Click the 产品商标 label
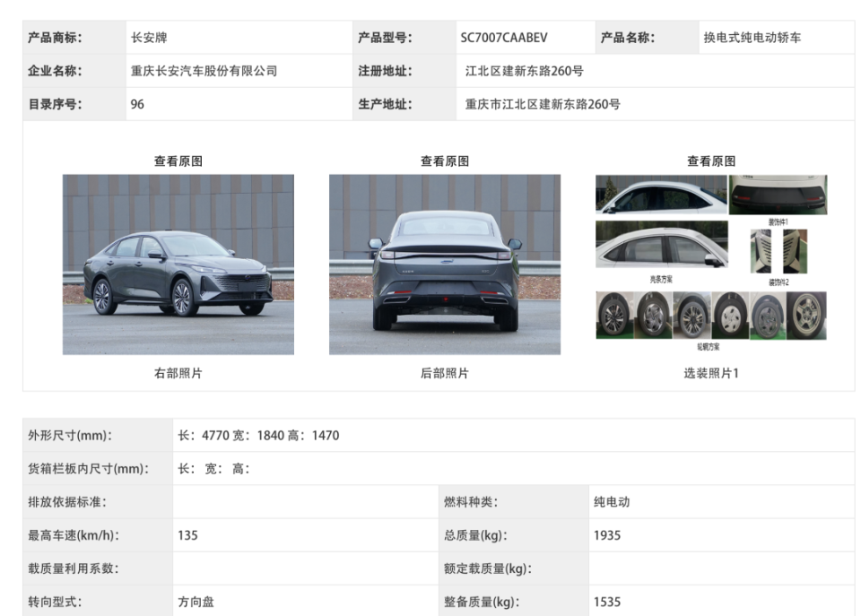Viewport: 861px width, 616px height. pos(55,38)
